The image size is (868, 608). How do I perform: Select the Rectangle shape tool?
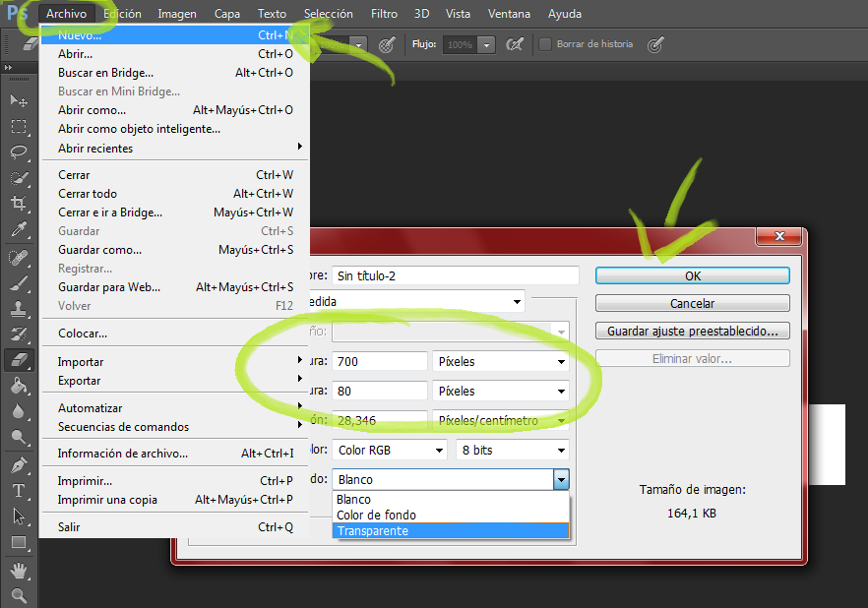tap(19, 542)
